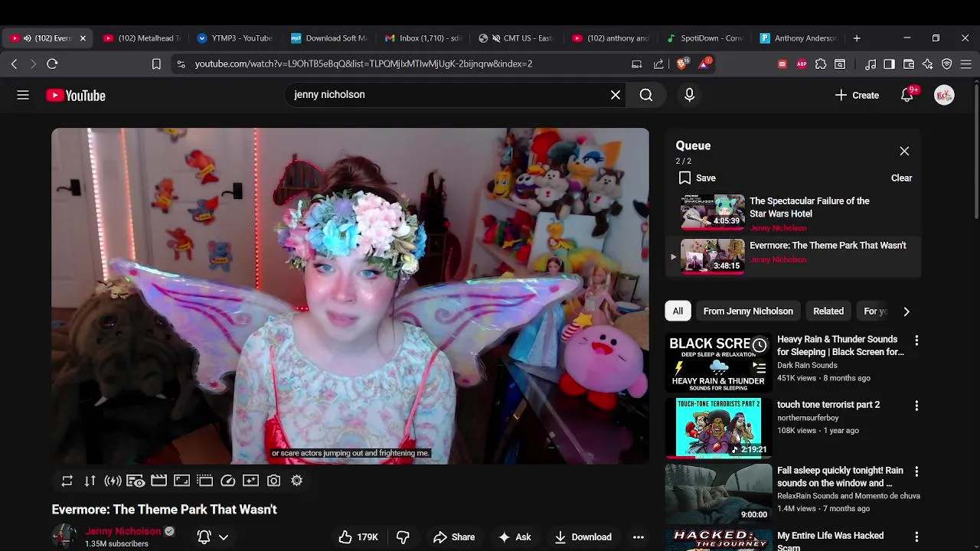Viewport: 980px width, 551px height.
Task: Open the Brave Shields lion icon
Action: pyautogui.click(x=681, y=64)
